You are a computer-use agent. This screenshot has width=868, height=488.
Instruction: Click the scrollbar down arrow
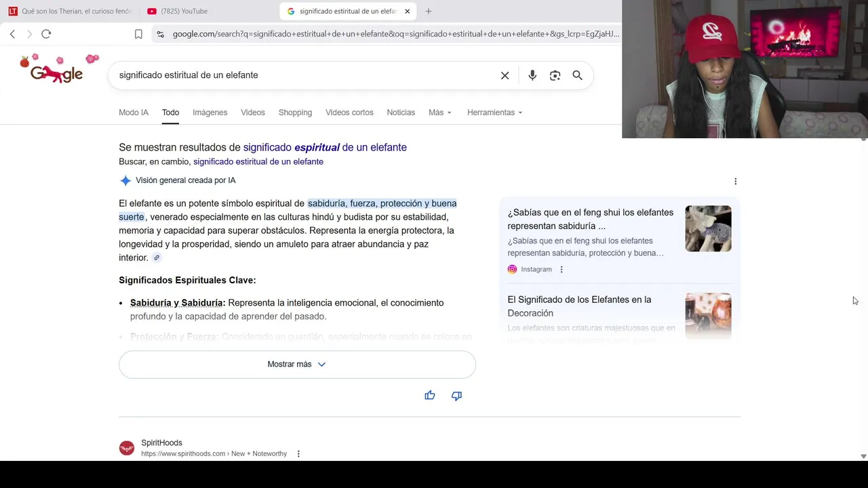tap(863, 456)
